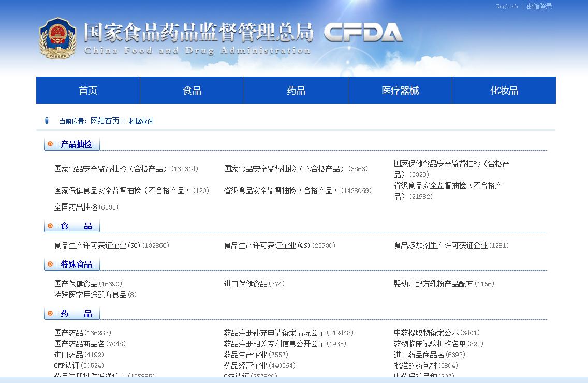Image resolution: width=588 pixels, height=383 pixels.
Task: Open the 化妆品 navigation tab
Action: coord(504,90)
